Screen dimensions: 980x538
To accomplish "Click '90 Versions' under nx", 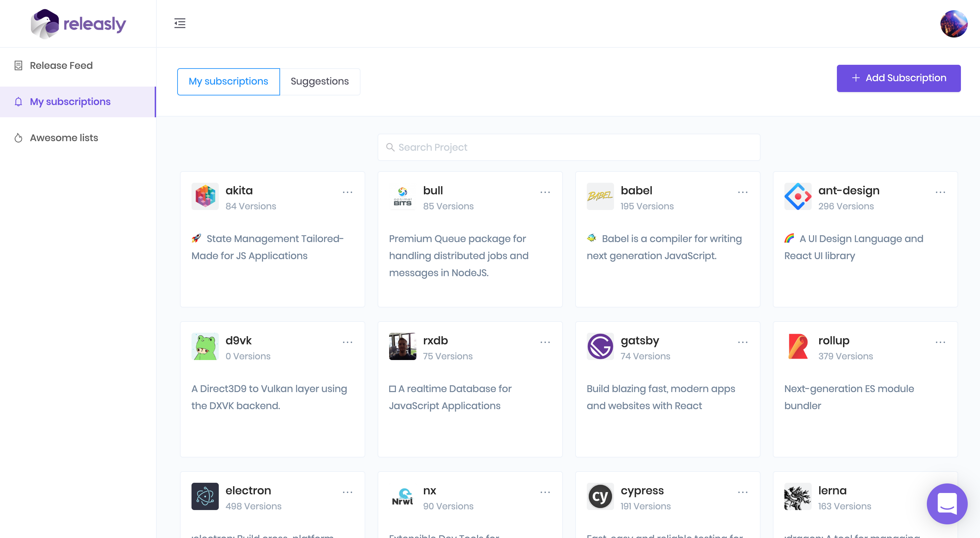I will (448, 506).
